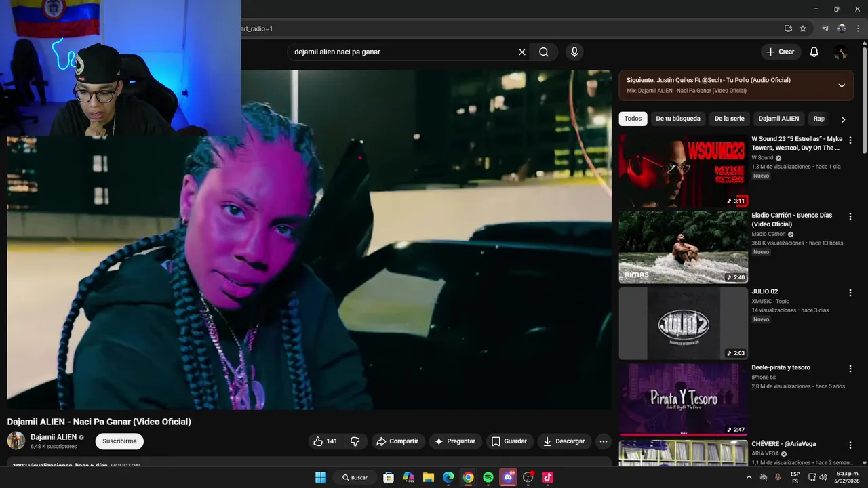Open YouTube notifications bell
Screen dimensions: 868x488
click(814, 52)
